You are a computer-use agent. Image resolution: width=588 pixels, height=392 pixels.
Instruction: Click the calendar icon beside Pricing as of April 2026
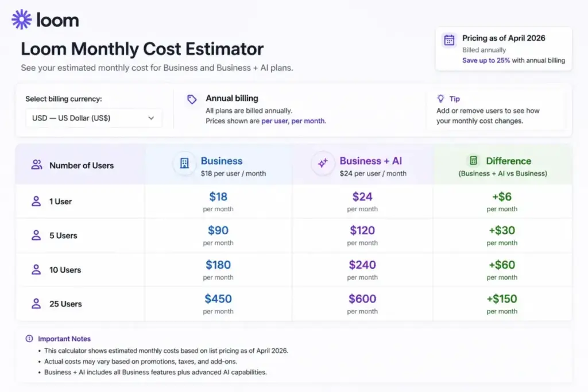point(449,40)
